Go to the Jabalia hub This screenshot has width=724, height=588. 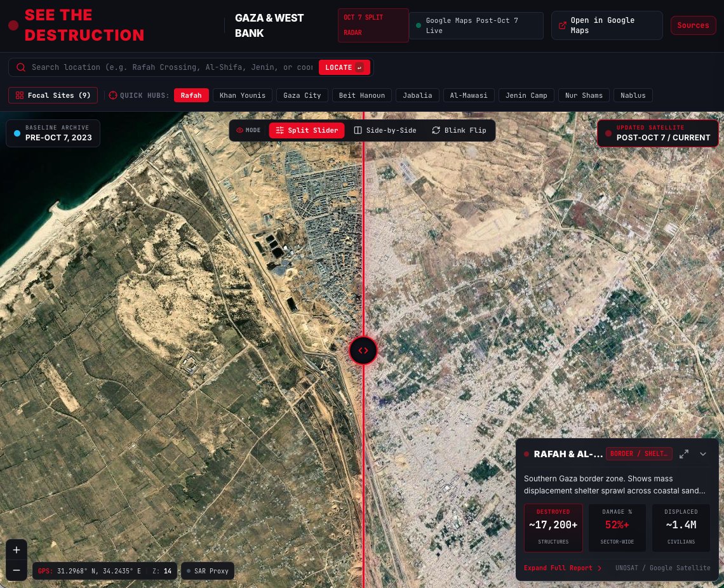click(x=417, y=95)
